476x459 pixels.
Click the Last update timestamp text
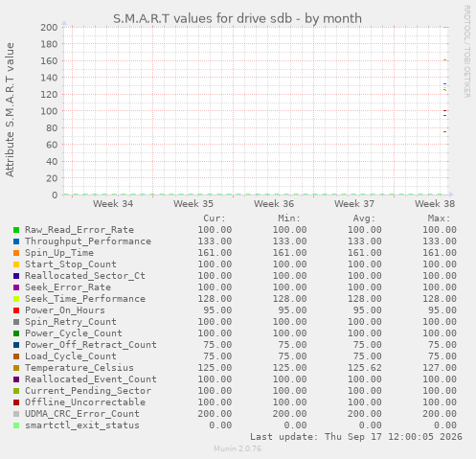[356, 437]
